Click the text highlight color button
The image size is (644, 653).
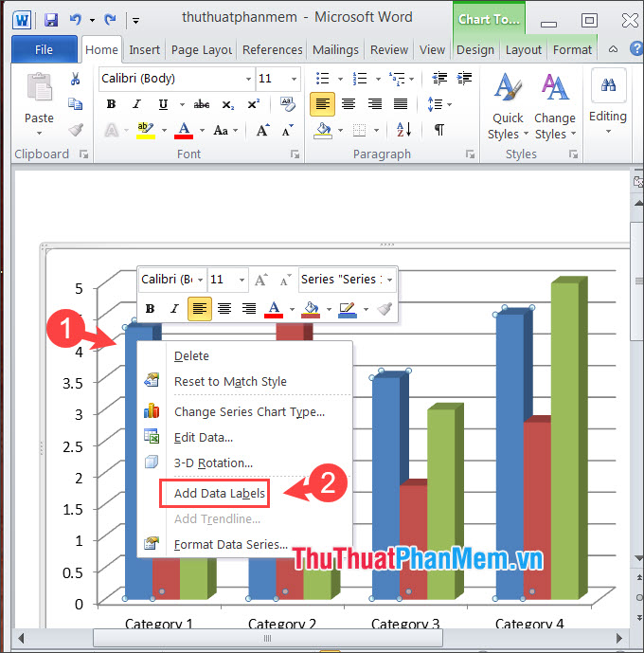144,130
